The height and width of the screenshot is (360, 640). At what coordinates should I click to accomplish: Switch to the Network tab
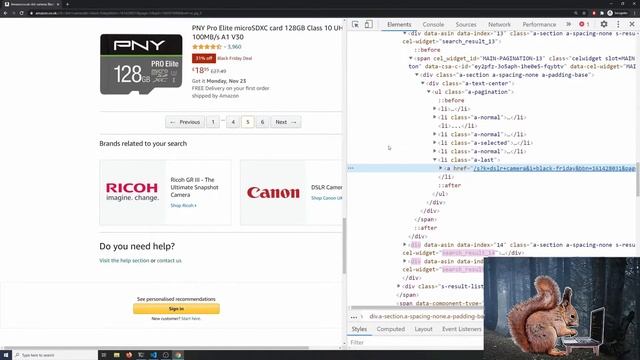tap(499, 24)
